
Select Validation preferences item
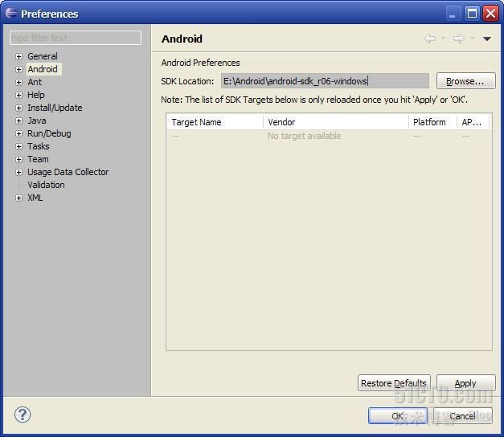pyautogui.click(x=46, y=185)
